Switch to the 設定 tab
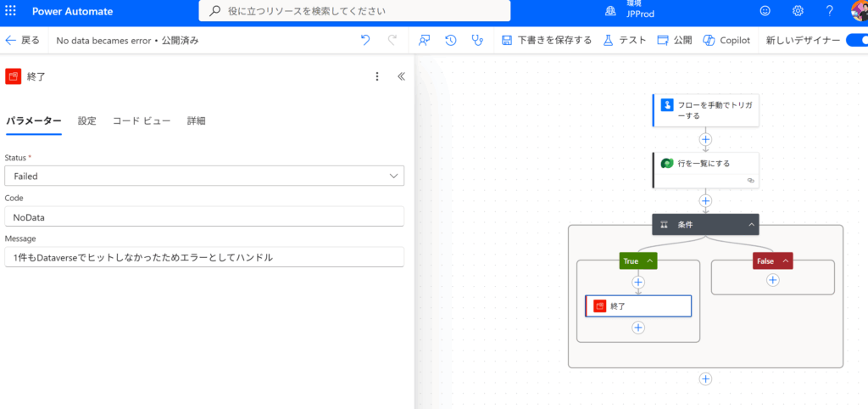 point(87,120)
